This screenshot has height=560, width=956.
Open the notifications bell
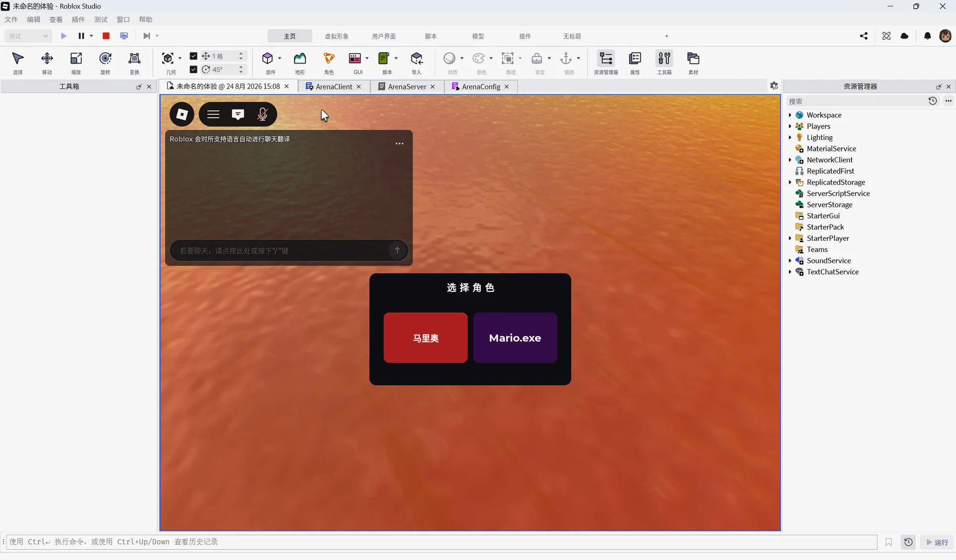pos(927,36)
